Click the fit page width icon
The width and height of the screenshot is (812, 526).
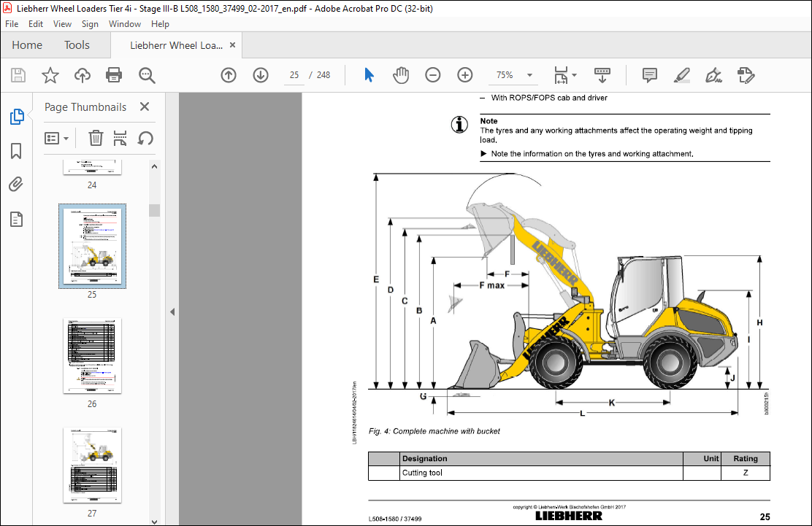point(561,75)
